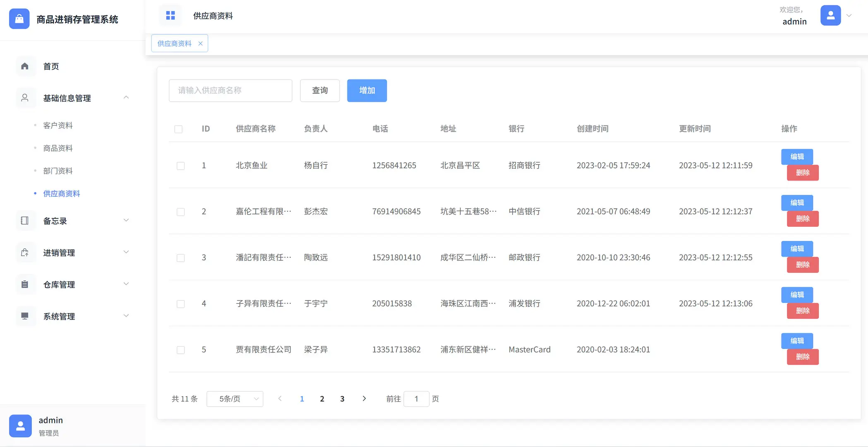Select 商品资料 in the sidebar menu
This screenshot has width=868, height=447.
click(58, 148)
